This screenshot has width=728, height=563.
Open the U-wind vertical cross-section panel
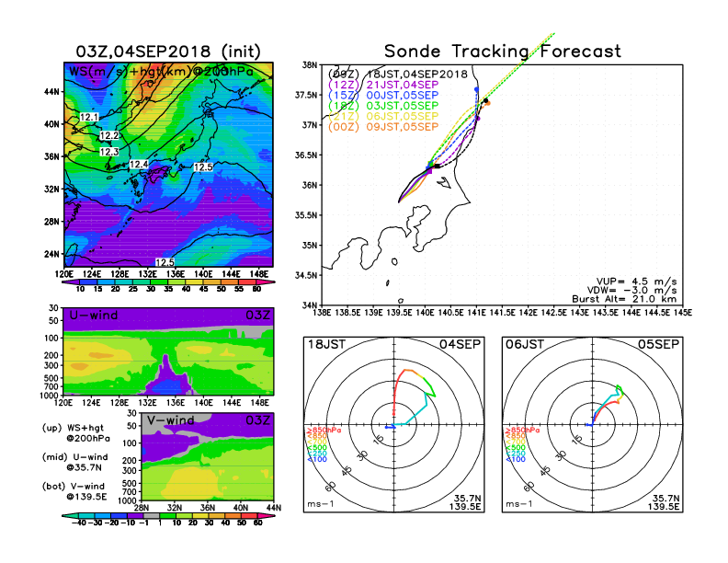[168, 351]
